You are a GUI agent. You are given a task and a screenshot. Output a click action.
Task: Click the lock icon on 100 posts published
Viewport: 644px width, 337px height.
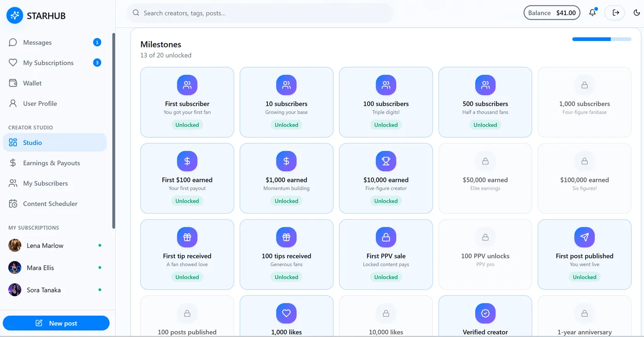coord(187,314)
